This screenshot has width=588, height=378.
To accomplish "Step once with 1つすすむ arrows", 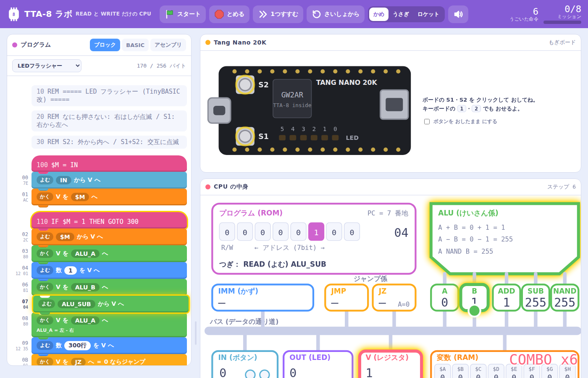I will coord(278,14).
